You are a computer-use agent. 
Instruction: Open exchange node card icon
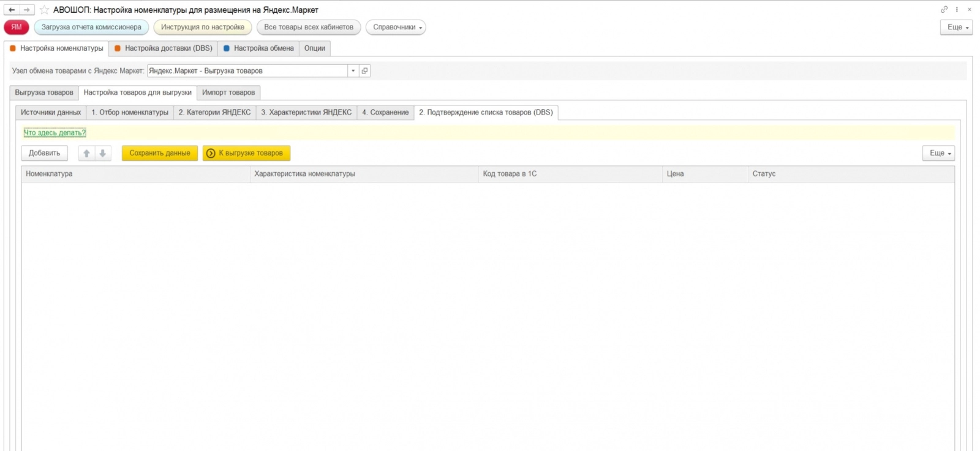coord(364,71)
